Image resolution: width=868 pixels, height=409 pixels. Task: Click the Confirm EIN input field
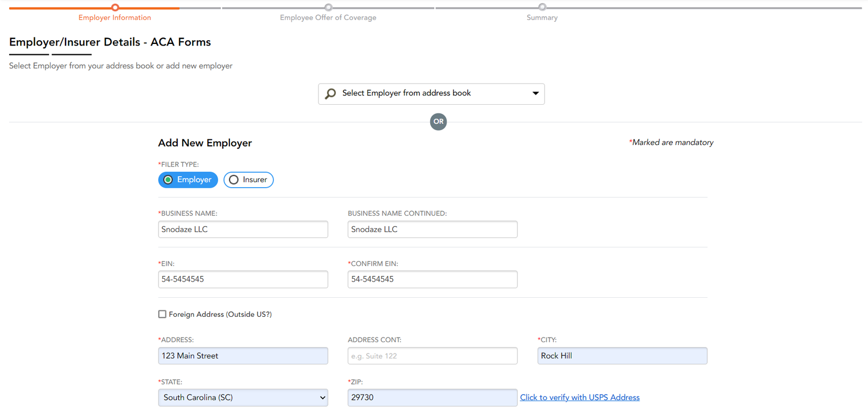point(432,279)
